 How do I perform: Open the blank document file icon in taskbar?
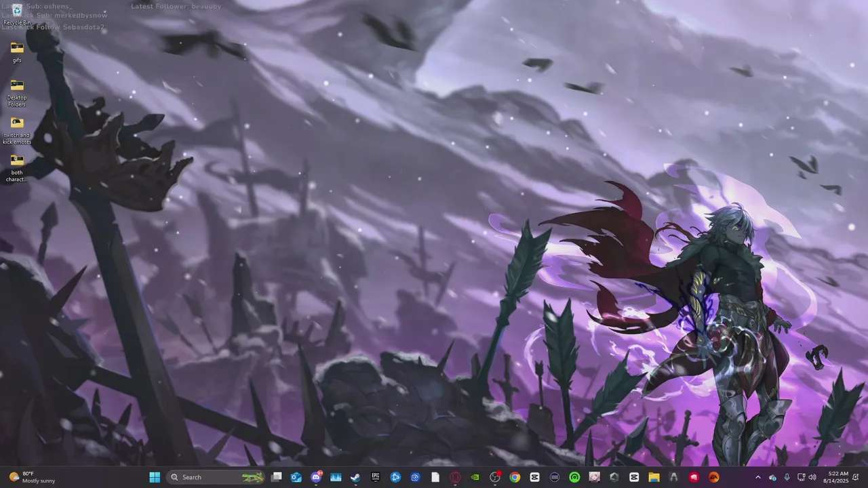[435, 477]
